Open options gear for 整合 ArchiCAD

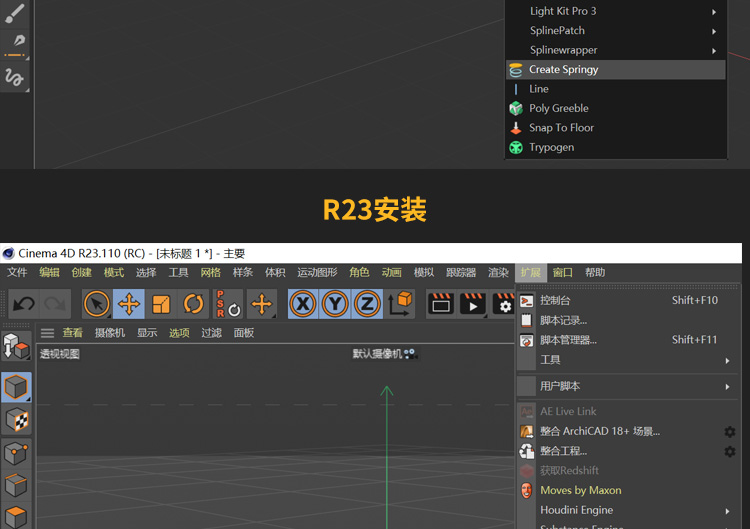pos(730,432)
